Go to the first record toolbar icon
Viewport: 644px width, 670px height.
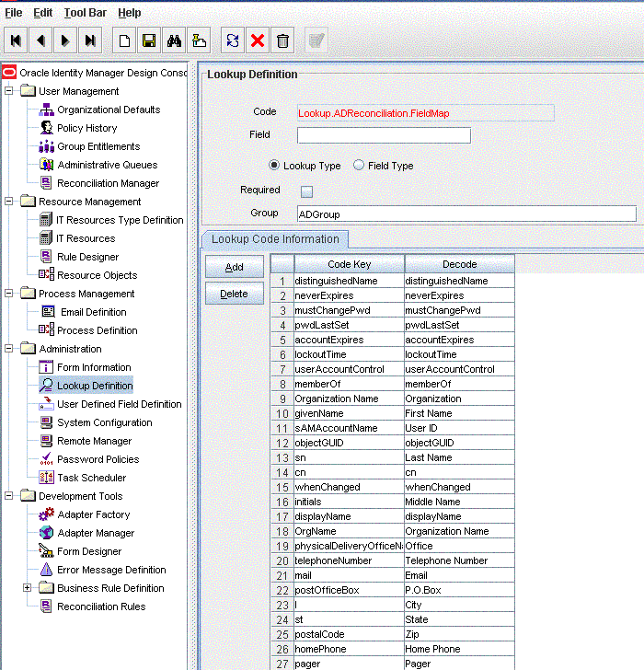click(16, 40)
